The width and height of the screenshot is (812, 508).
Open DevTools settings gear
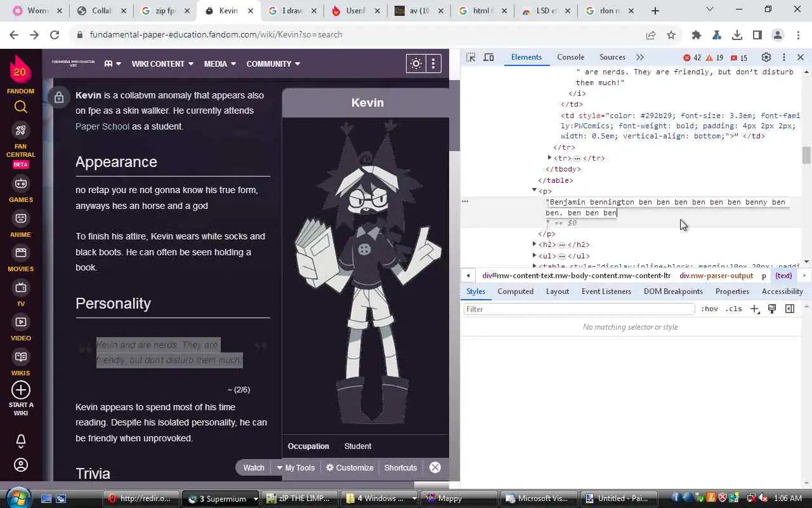click(766, 57)
